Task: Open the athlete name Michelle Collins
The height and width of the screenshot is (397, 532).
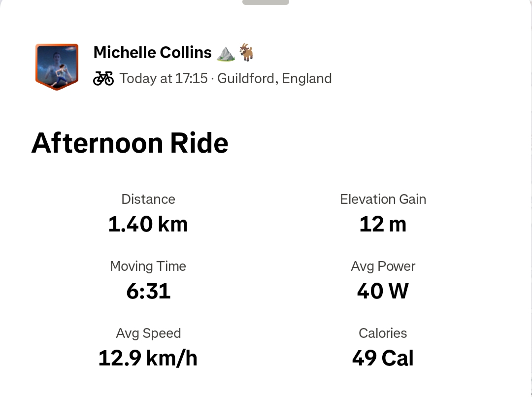Action: pyautogui.click(x=152, y=52)
